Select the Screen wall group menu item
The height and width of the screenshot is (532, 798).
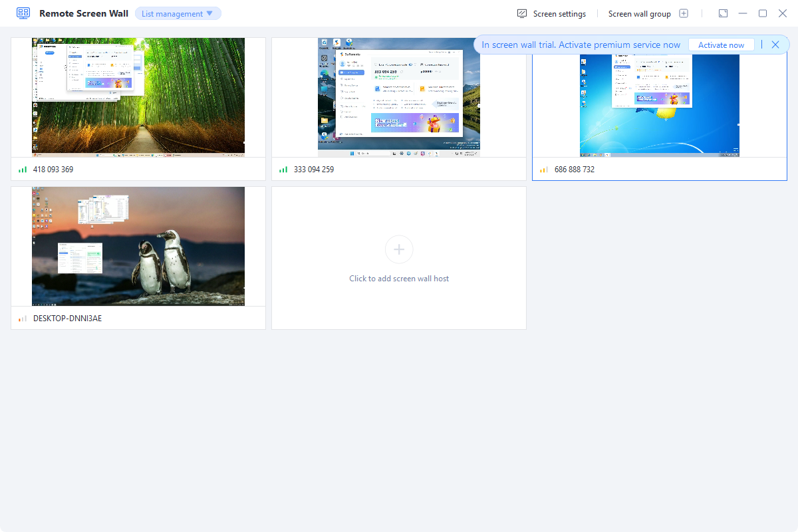pos(640,13)
